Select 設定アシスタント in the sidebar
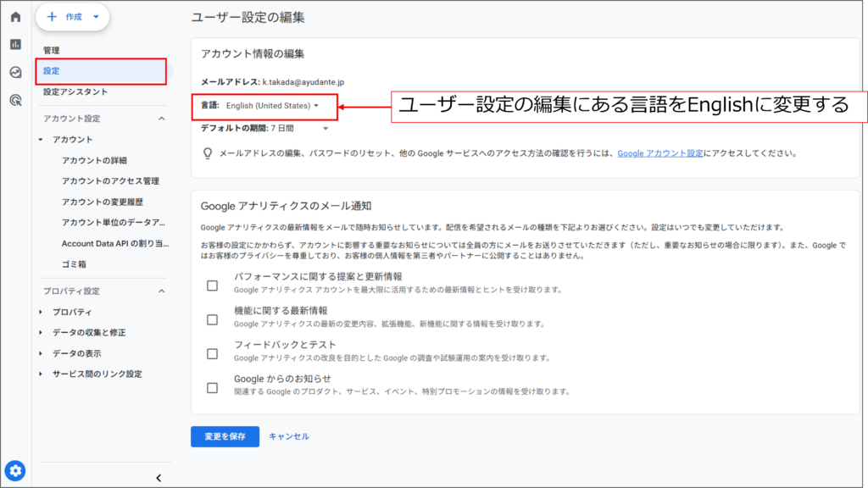868x488 pixels. [x=75, y=91]
